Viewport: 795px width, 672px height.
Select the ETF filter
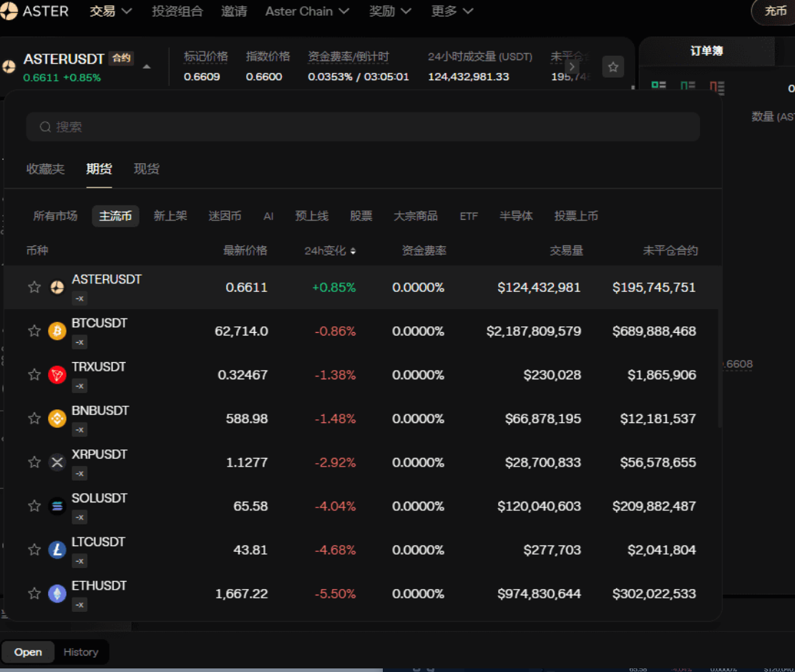click(x=469, y=216)
